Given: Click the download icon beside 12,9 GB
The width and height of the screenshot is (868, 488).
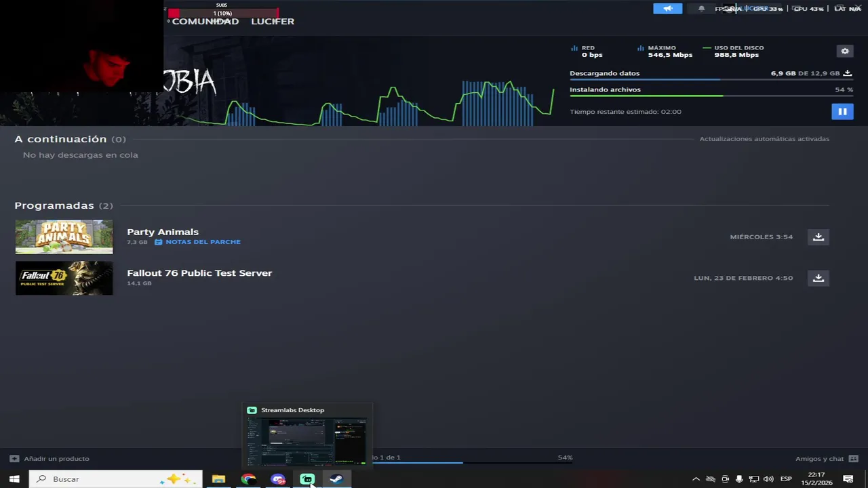Looking at the screenshot, I should (x=847, y=73).
